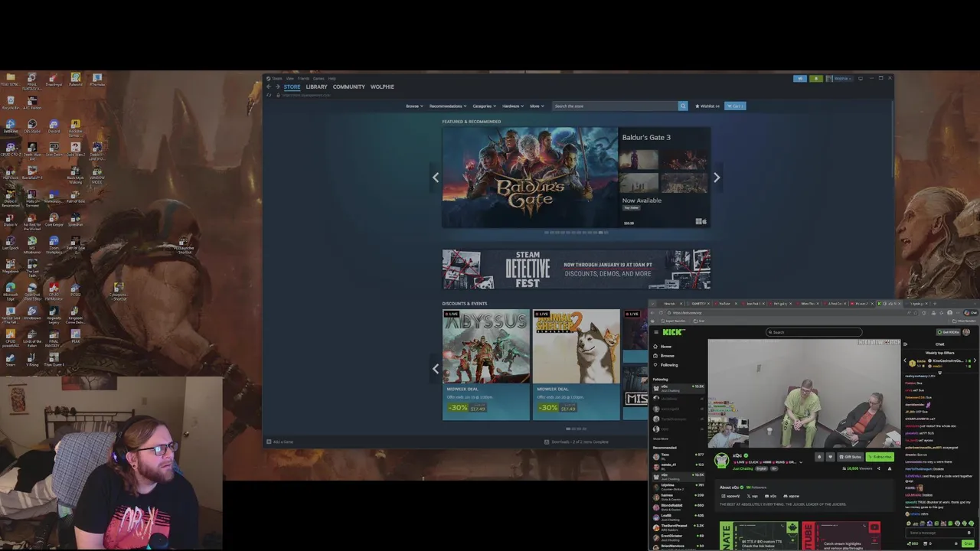The height and width of the screenshot is (551, 980).
Task: Click 'Show More' under Following list
Action: click(660, 439)
